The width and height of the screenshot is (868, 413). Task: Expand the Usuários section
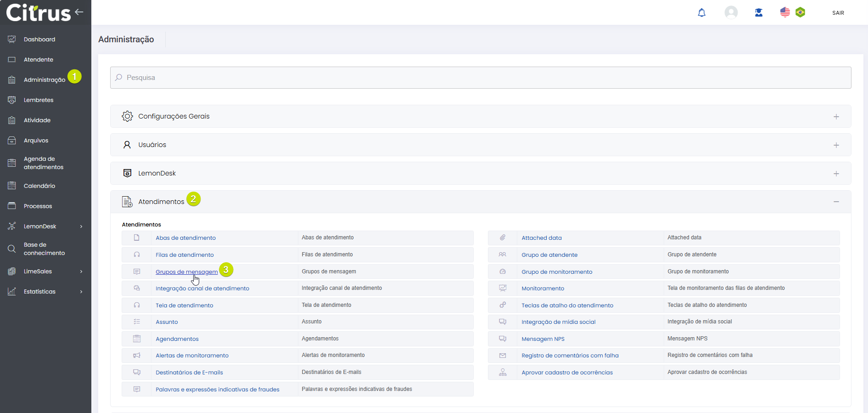836,145
